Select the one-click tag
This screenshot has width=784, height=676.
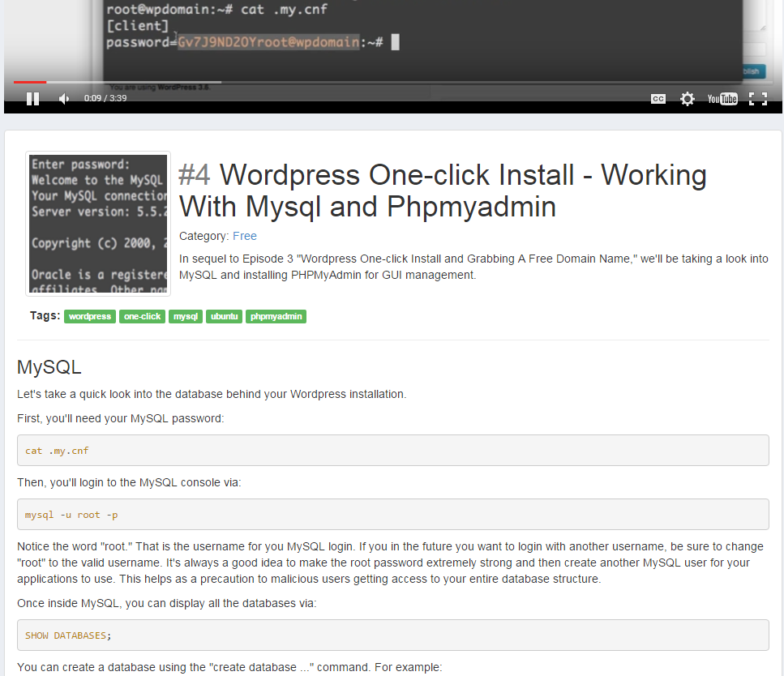[142, 316]
